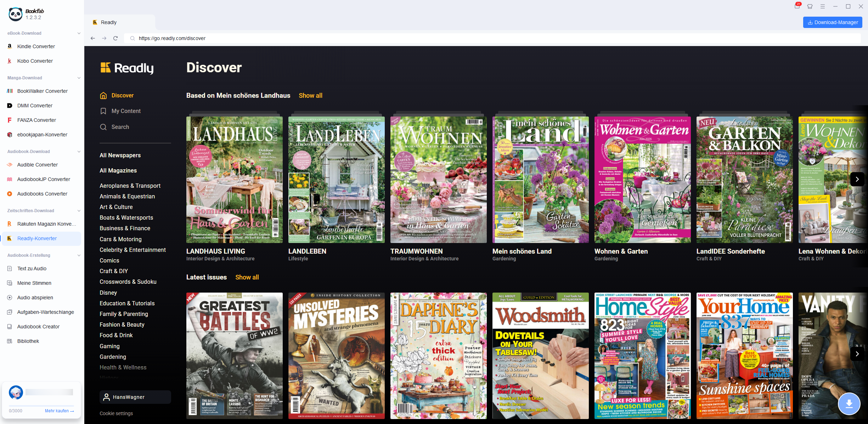Open Kindle Converter via its Amazon icon
Viewport: 868px width, 424px height.
click(10, 46)
